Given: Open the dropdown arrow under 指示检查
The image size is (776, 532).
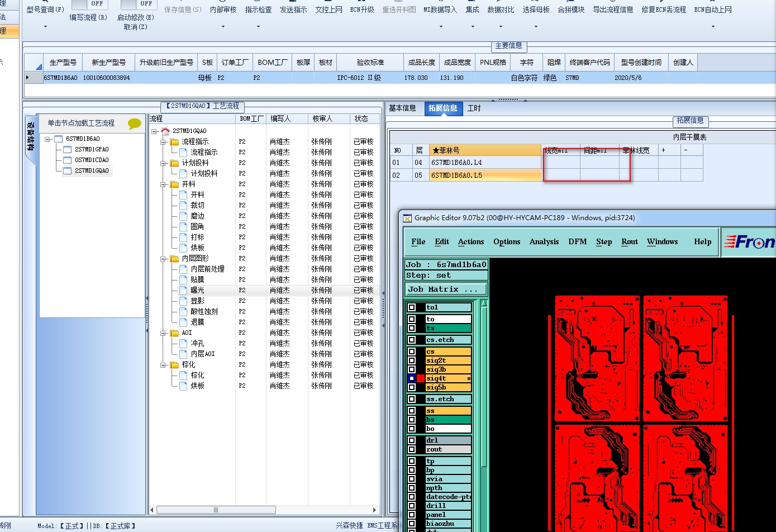Looking at the screenshot, I should [x=258, y=26].
